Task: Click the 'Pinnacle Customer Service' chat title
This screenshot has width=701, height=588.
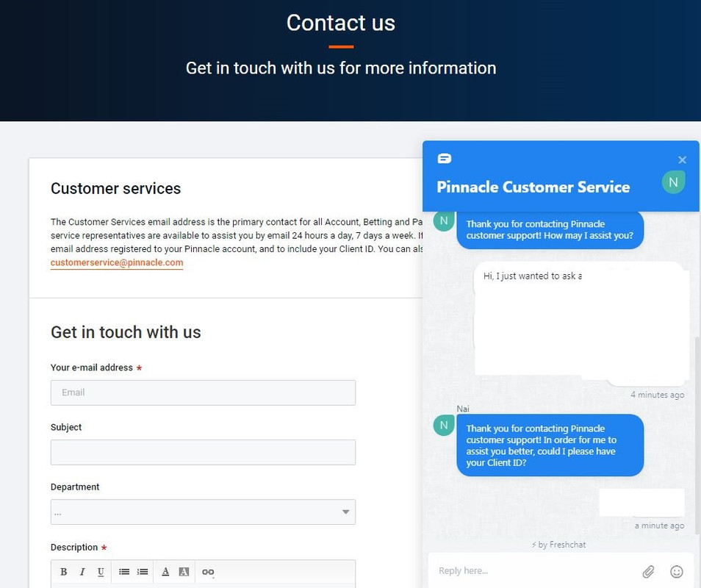Action: tap(533, 187)
